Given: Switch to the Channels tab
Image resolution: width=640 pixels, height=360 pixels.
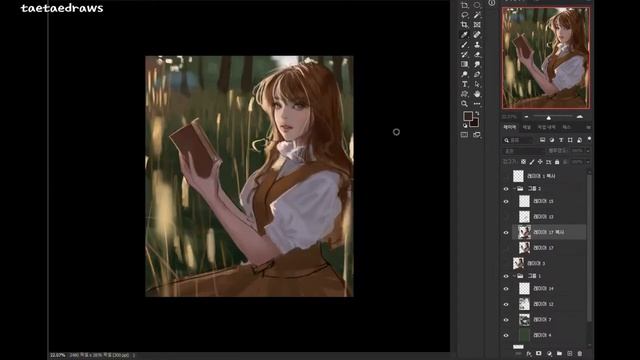Looking at the screenshot, I should pyautogui.click(x=527, y=127).
